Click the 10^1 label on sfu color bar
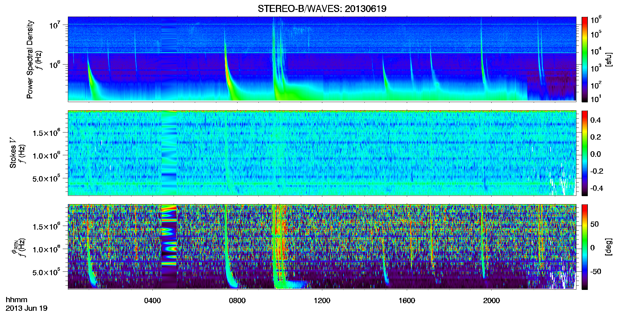The height and width of the screenshot is (332, 644). 596,99
